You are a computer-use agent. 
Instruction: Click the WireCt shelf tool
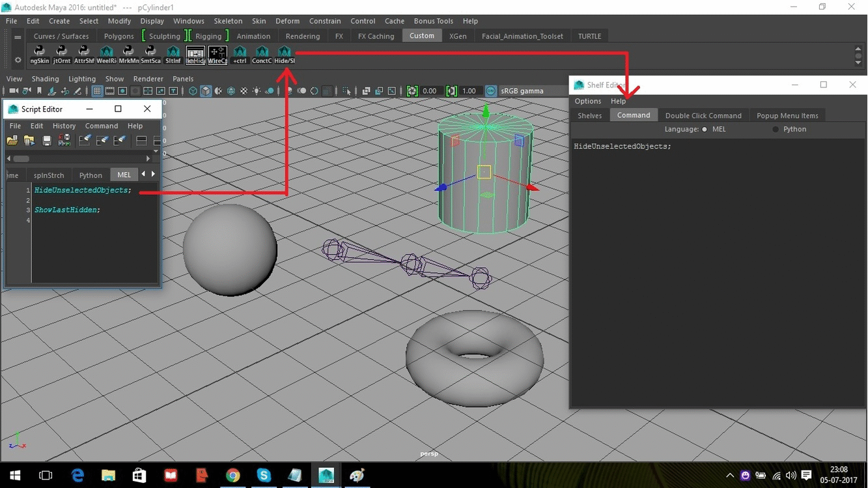[217, 54]
